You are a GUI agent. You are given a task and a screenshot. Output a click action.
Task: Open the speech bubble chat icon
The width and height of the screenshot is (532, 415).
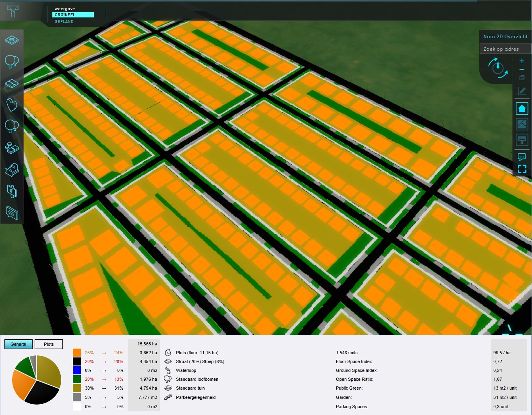[x=522, y=157]
